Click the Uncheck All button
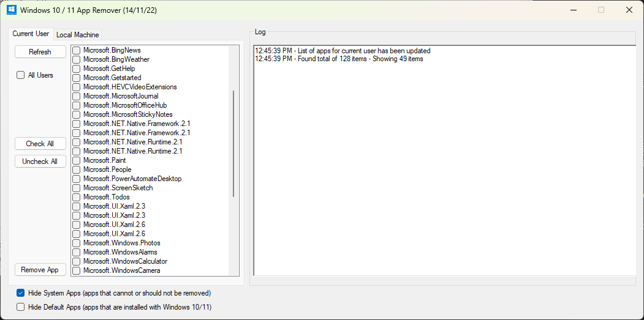This screenshot has height=320, width=644. pyautogui.click(x=40, y=162)
